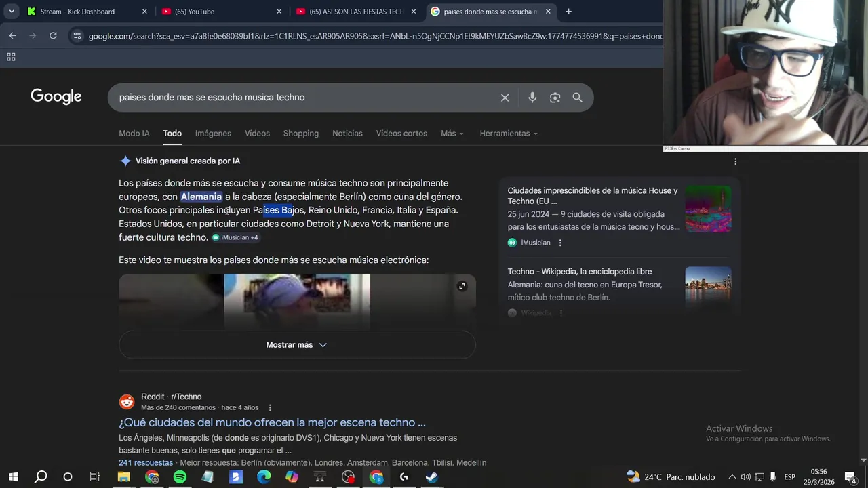
Task: Click the Google search text field
Action: (305, 98)
